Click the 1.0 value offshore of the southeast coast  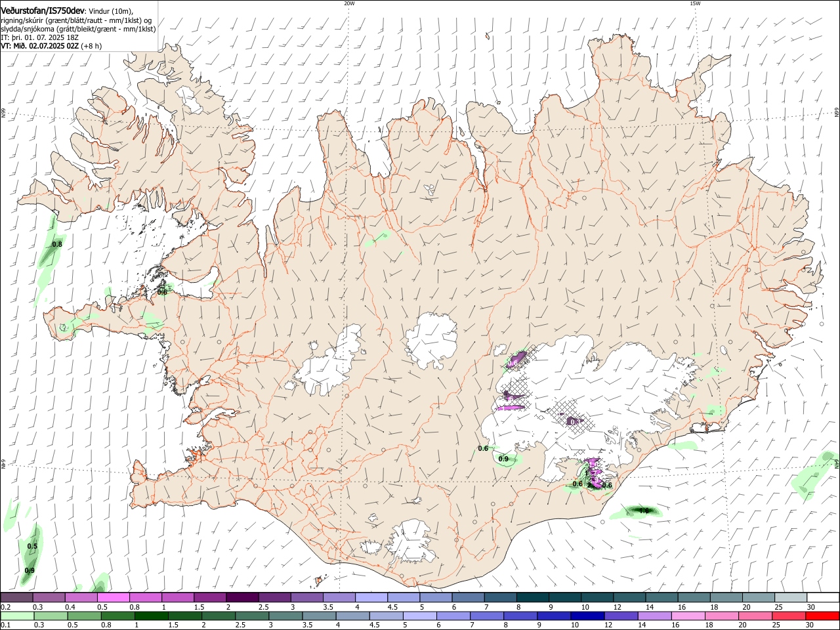click(x=644, y=511)
